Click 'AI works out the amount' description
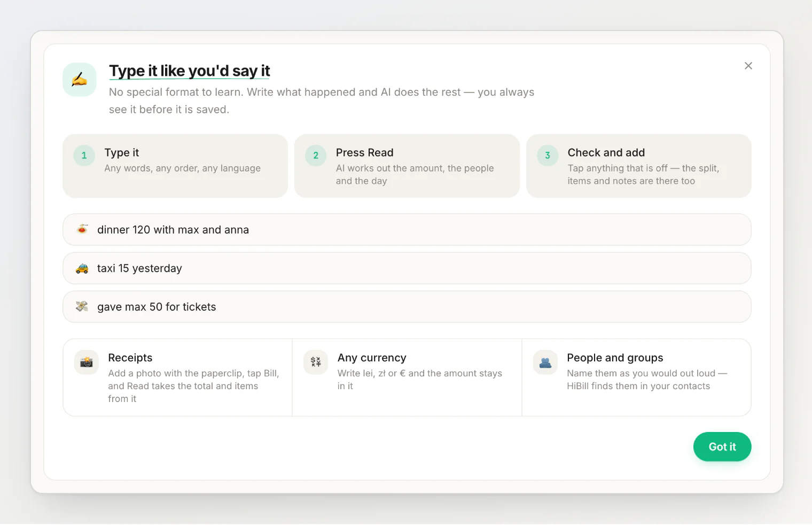The image size is (812, 525). pos(415,175)
